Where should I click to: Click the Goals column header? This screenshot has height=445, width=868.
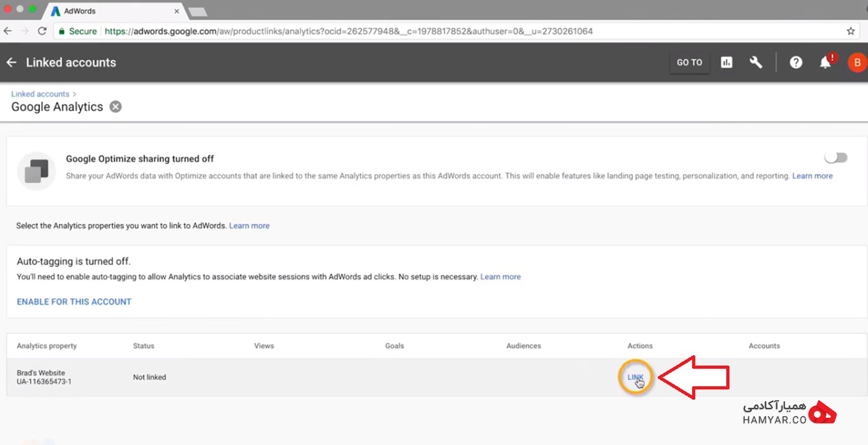[x=394, y=346]
